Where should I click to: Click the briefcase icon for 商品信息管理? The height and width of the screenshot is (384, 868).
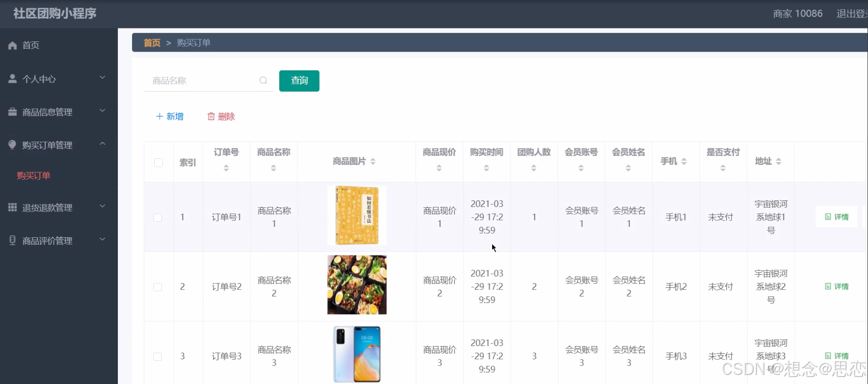13,112
